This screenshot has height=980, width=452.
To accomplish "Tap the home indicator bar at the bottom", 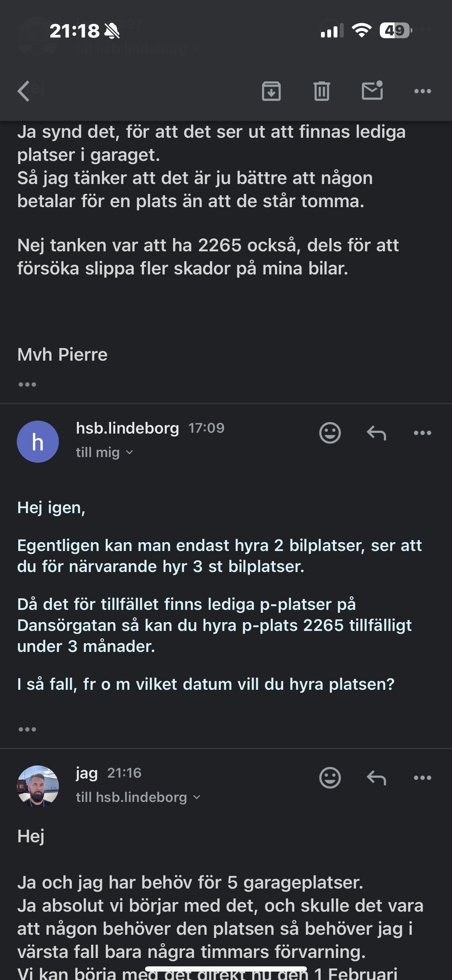I will pos(226,968).
